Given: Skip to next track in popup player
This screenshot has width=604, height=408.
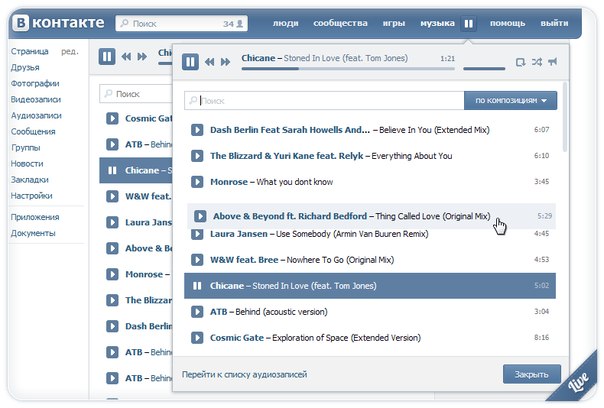Looking at the screenshot, I should click(x=225, y=62).
